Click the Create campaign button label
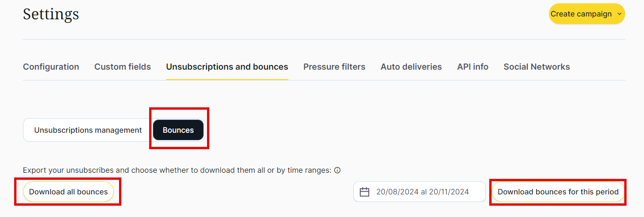644x217 pixels. click(581, 14)
